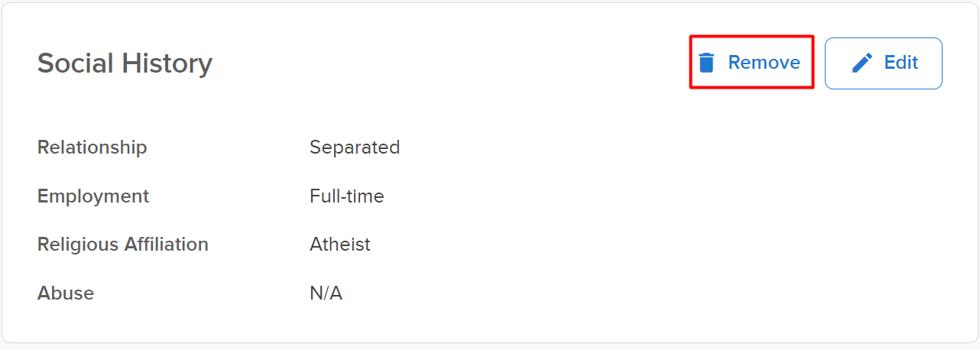Click empty card space below the Abuse row
Image resolution: width=980 pixels, height=350 pixels.
(x=489, y=325)
